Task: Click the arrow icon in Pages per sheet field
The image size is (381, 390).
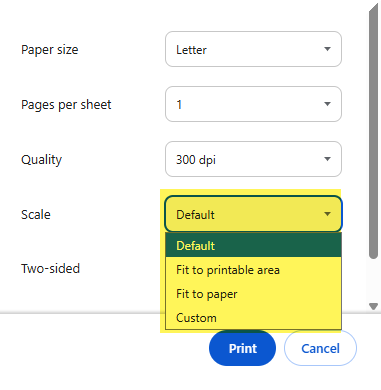Action: pyautogui.click(x=327, y=104)
